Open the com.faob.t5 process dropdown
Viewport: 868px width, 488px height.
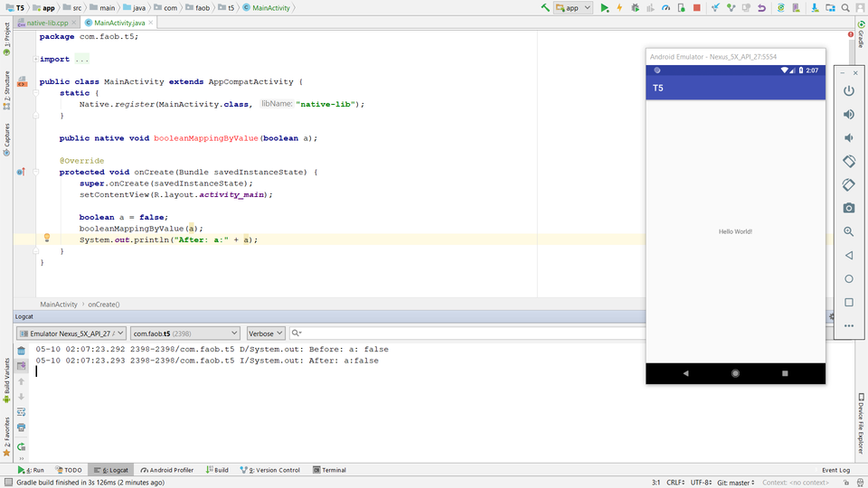tap(184, 333)
